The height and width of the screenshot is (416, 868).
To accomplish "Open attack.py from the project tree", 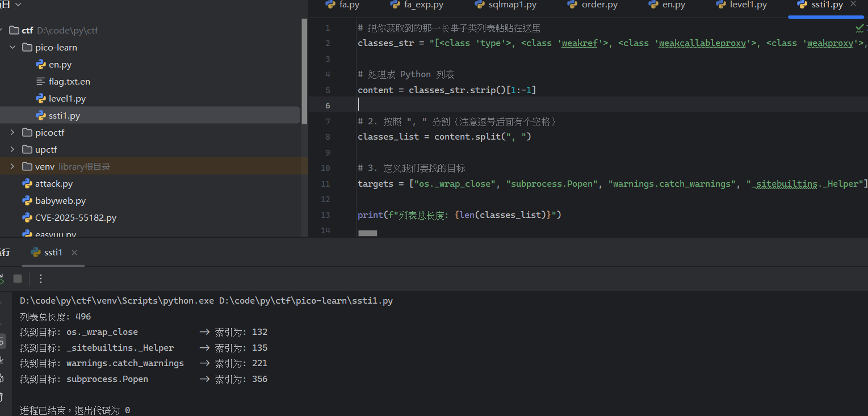I will coord(53,184).
